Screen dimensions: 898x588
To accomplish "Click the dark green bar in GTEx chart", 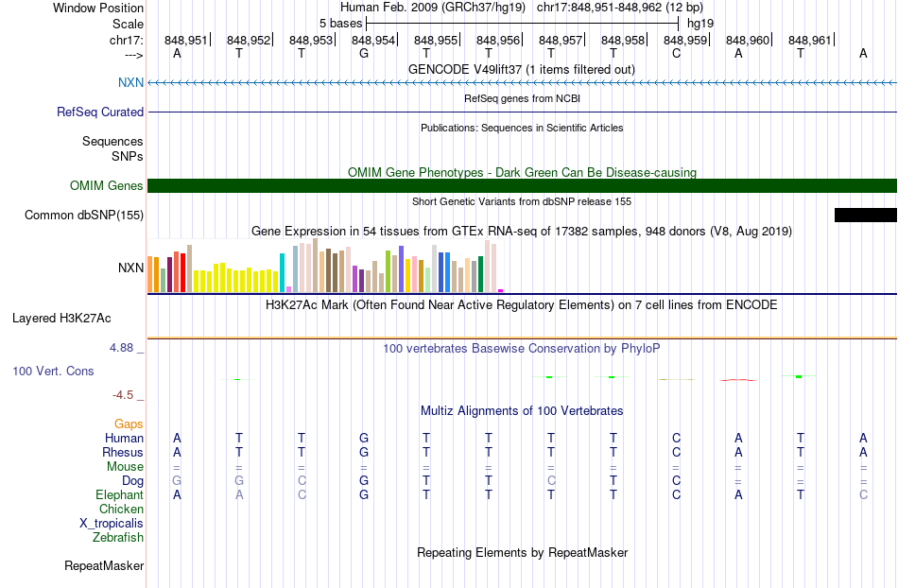I will tap(480, 275).
